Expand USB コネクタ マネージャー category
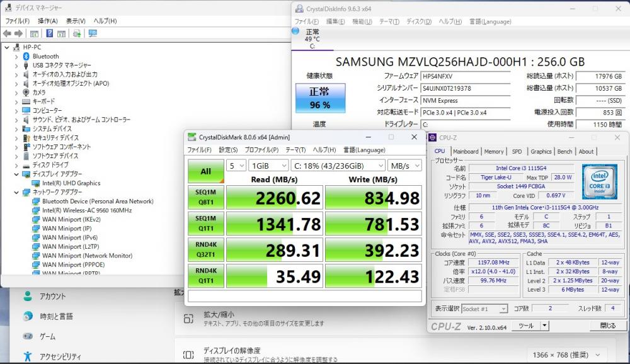630x364 pixels. (x=16, y=65)
